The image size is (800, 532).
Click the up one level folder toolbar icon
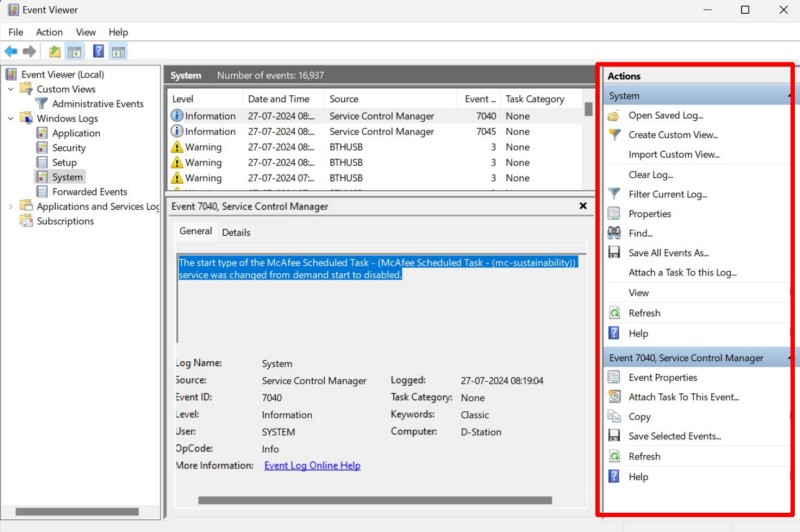coord(54,51)
